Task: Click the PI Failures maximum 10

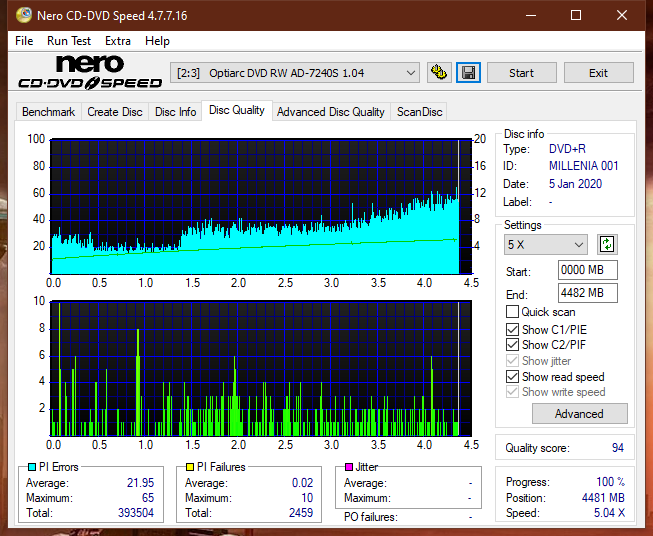Action: point(307,498)
